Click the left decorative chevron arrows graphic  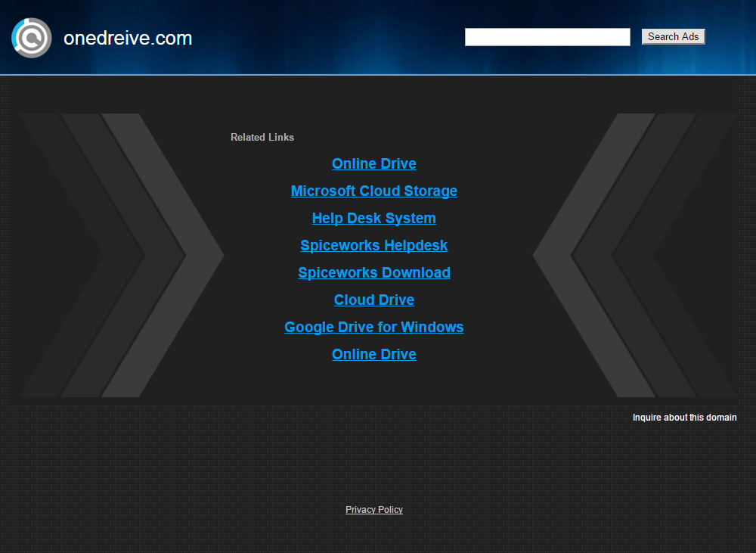point(121,255)
